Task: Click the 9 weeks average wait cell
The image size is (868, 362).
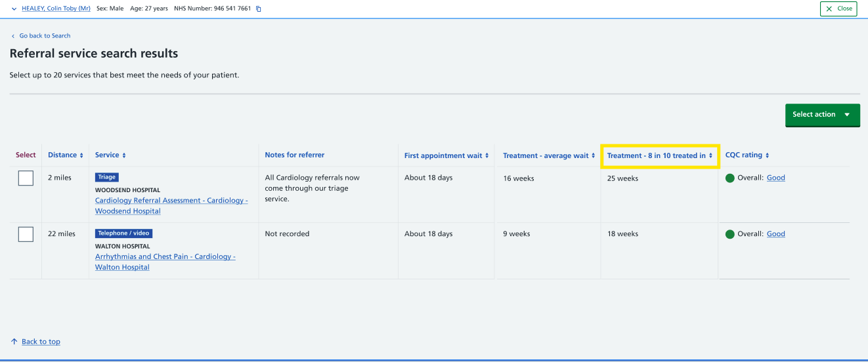Action: pyautogui.click(x=517, y=234)
